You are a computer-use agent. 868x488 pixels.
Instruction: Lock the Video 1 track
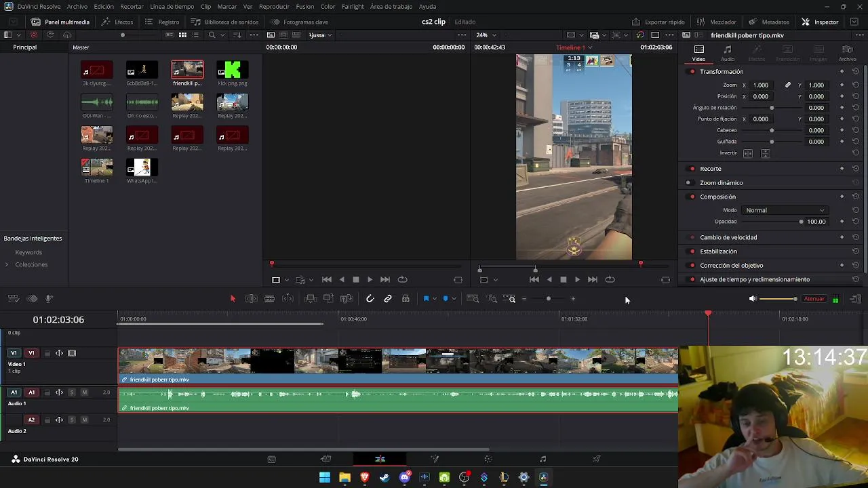(x=47, y=353)
